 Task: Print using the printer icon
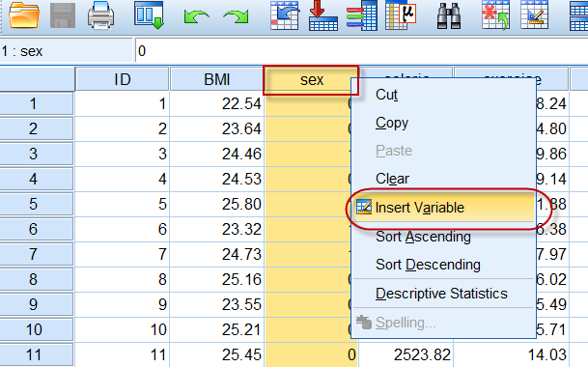pos(100,15)
